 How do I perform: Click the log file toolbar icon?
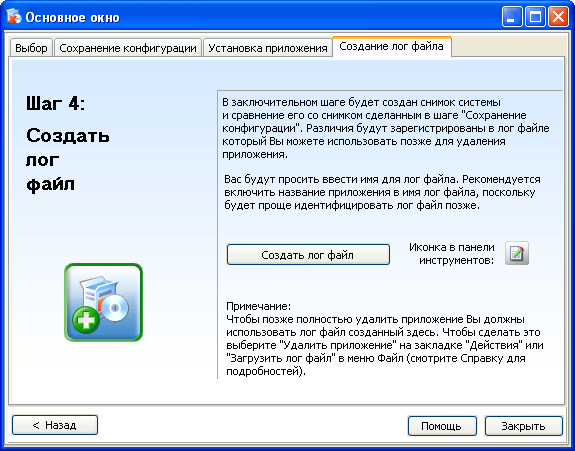pyautogui.click(x=517, y=253)
